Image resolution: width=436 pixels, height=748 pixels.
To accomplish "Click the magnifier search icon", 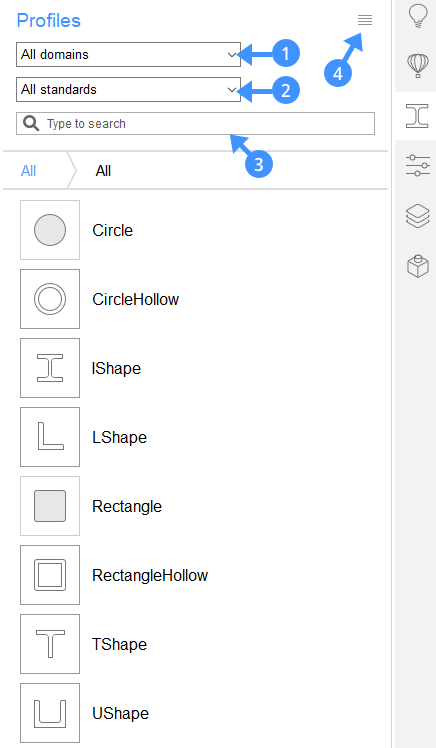I will coord(31,124).
